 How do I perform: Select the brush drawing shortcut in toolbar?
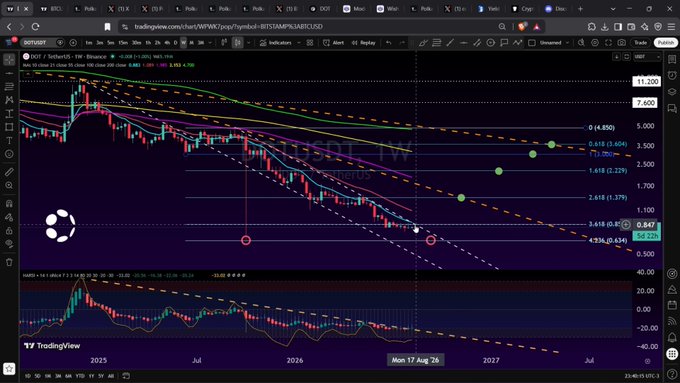[423, 43]
